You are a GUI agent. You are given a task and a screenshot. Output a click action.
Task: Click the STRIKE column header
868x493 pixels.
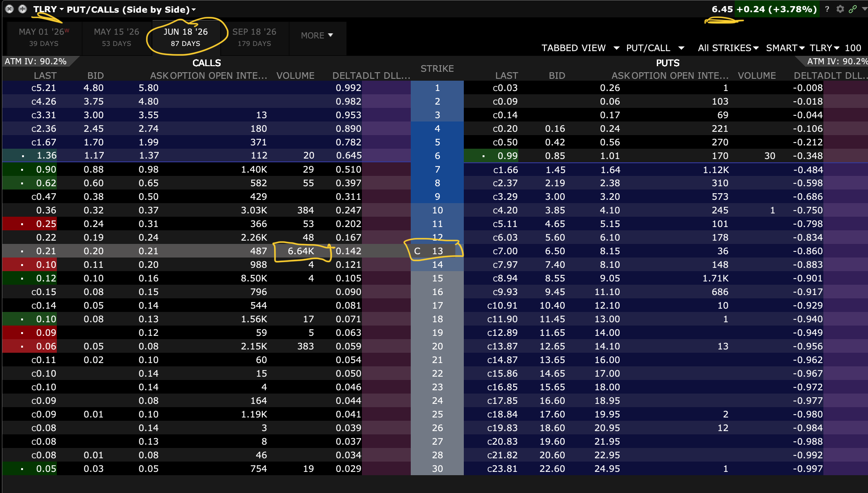tap(437, 68)
